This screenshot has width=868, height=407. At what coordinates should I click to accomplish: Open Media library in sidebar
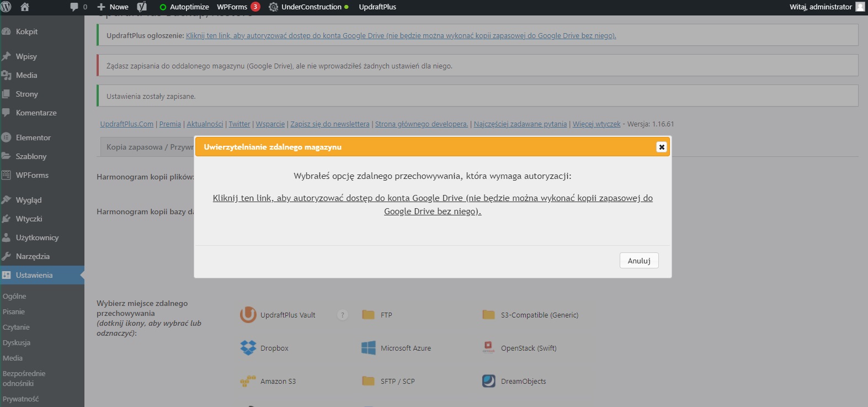tap(42, 75)
